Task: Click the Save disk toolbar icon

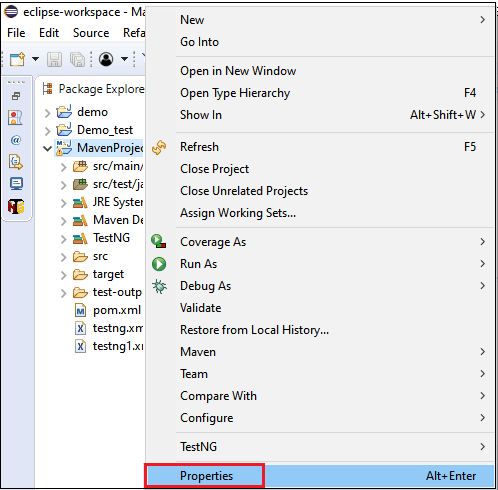Action: [x=54, y=59]
